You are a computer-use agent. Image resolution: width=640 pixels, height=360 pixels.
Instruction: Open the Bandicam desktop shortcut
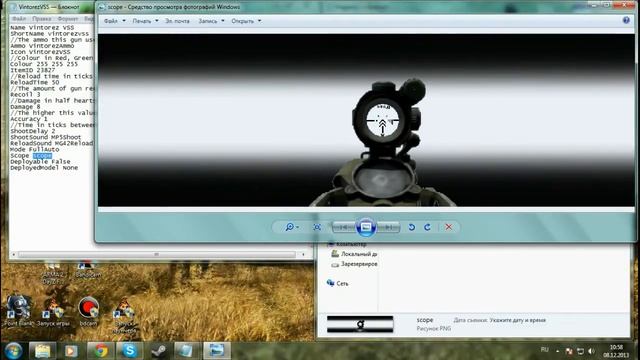pyautogui.click(x=88, y=270)
